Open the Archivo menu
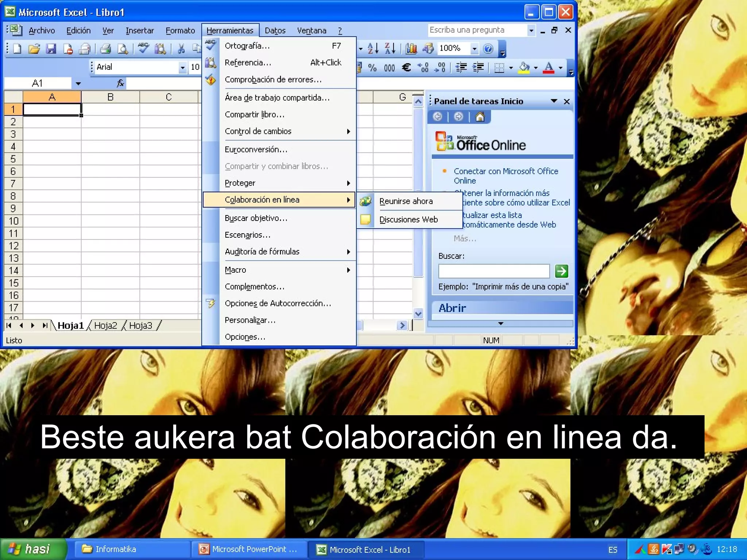 pos(42,31)
